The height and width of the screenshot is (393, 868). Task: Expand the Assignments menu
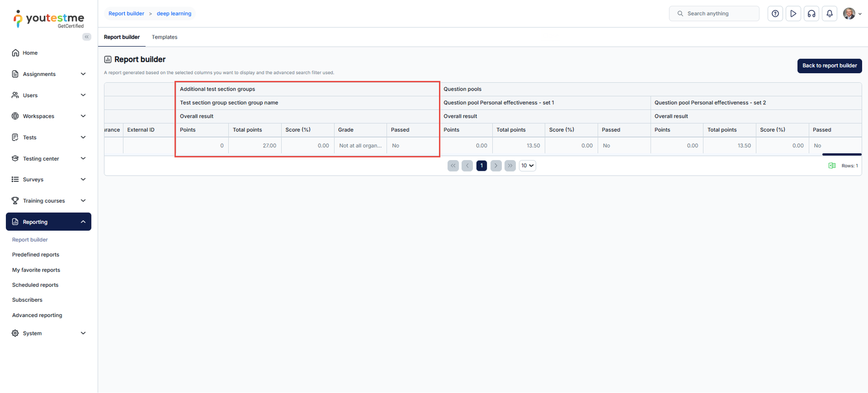(x=48, y=74)
